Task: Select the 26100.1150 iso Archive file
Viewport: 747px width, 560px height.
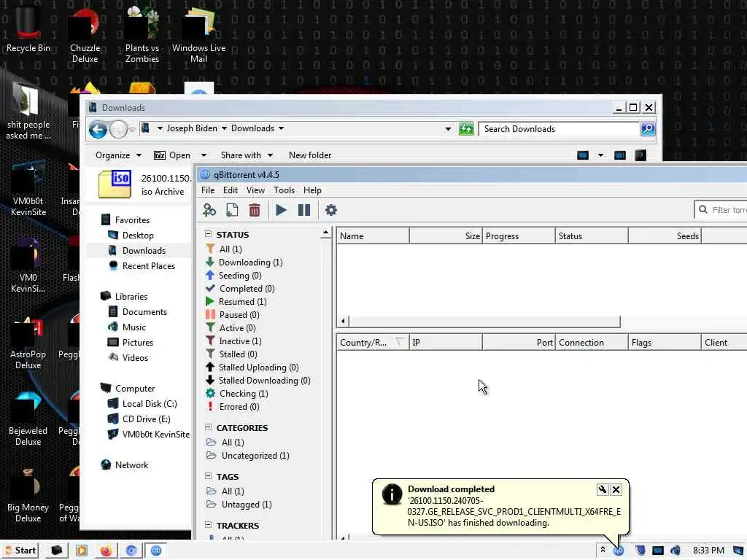Action: pos(144,184)
